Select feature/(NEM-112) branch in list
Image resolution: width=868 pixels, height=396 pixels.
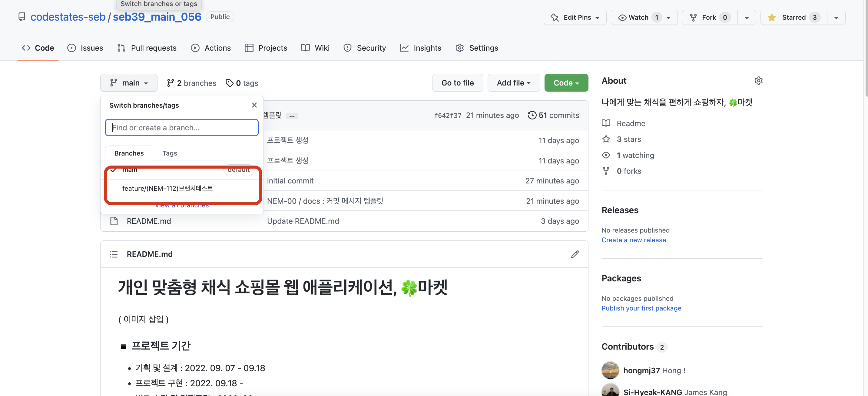pyautogui.click(x=167, y=188)
